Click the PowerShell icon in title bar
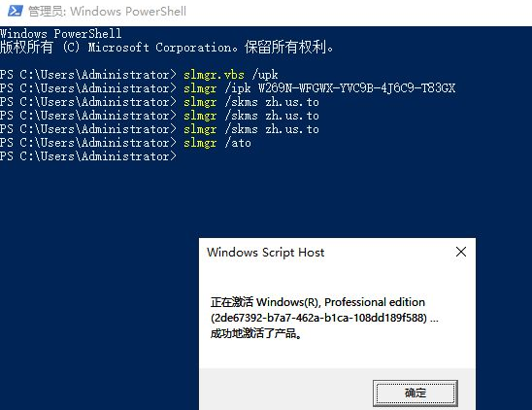This screenshot has height=410, width=532. tap(16, 11)
